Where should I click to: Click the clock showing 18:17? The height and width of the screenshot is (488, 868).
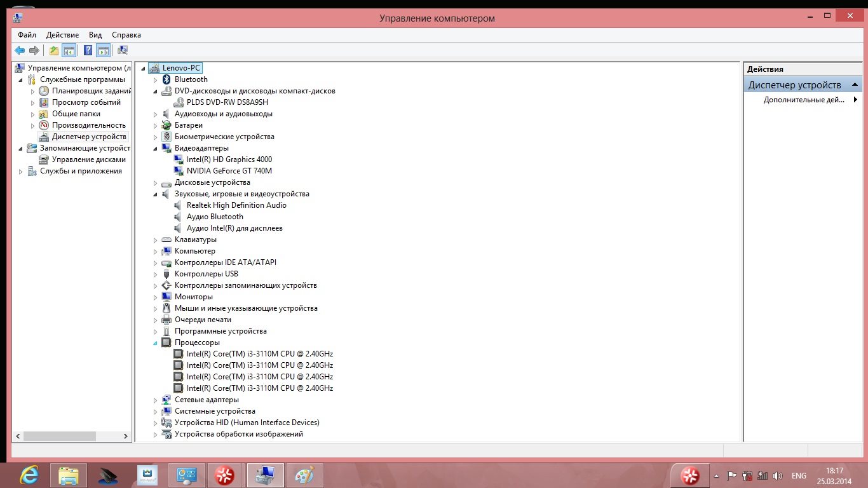pos(835,471)
